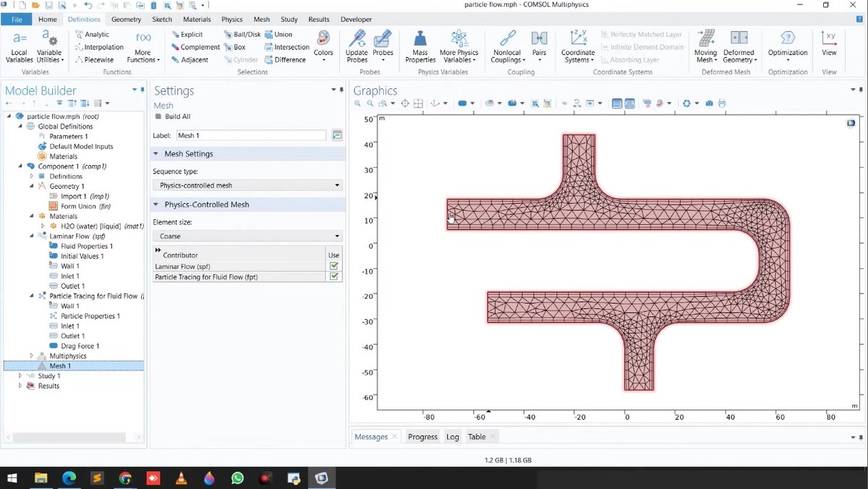
Task: Toggle grid display in Graphics toolbar
Action: (x=617, y=103)
